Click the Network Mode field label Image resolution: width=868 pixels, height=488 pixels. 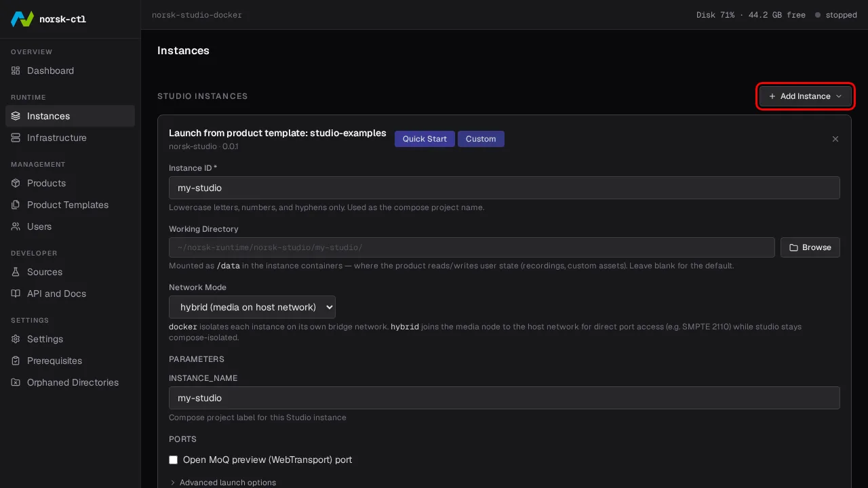(x=197, y=287)
